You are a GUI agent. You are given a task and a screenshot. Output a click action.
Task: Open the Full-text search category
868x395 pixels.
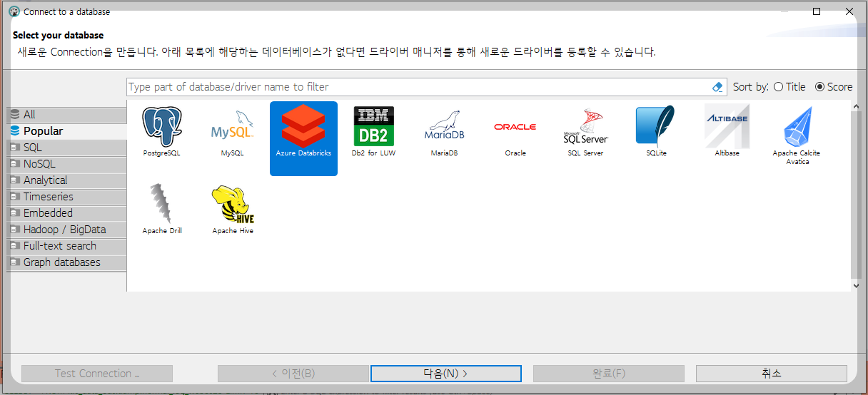point(66,246)
